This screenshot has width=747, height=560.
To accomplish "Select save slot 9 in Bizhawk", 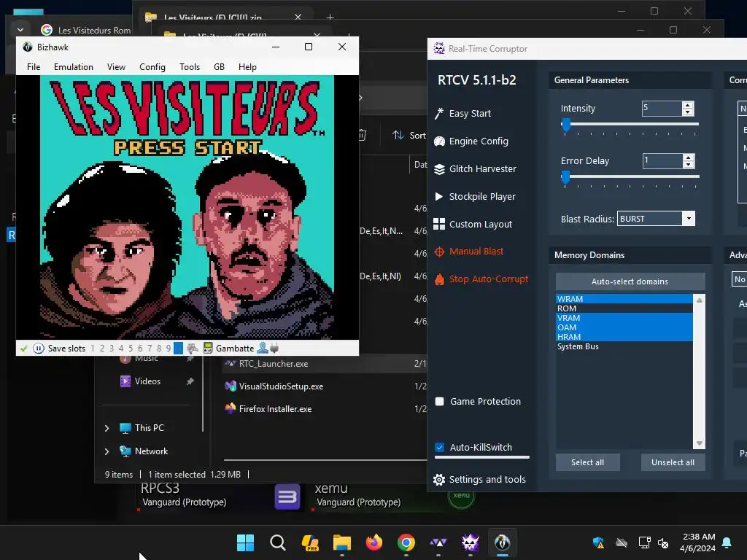I will (x=169, y=348).
